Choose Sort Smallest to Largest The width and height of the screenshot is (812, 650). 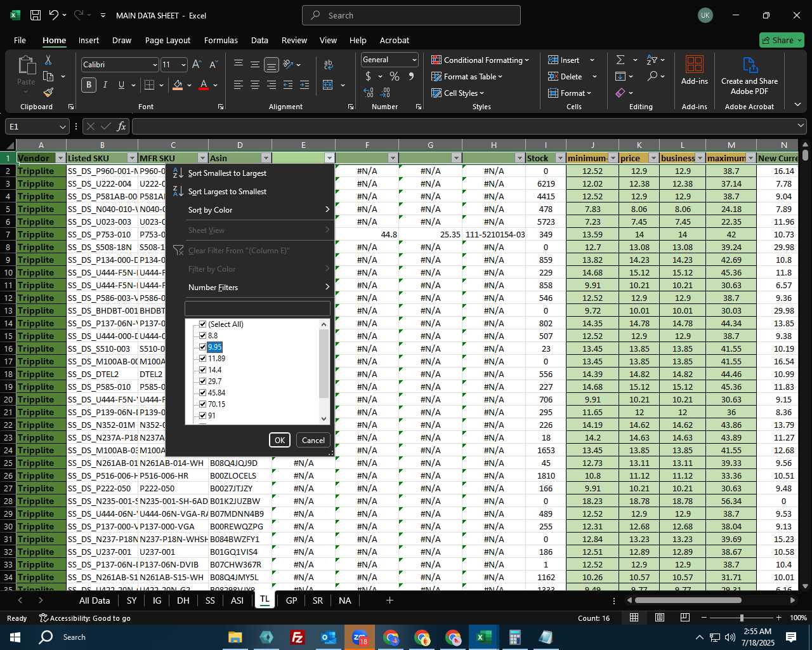pos(227,173)
